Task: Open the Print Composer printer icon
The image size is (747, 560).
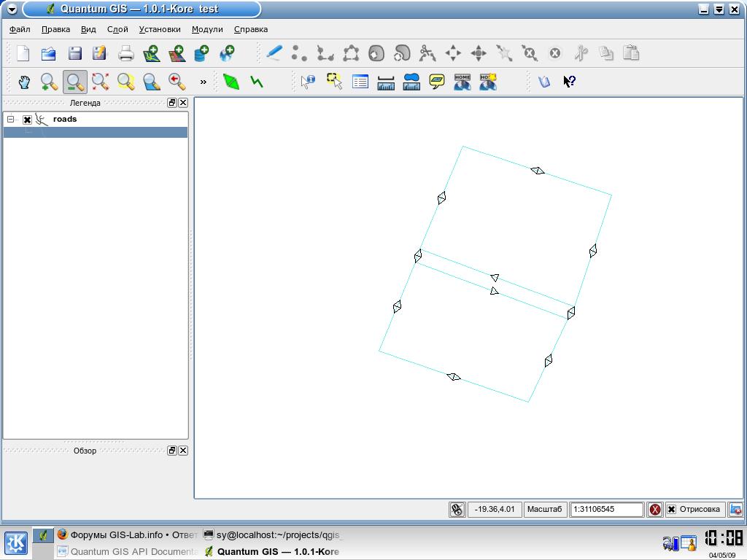Action: pos(126,53)
